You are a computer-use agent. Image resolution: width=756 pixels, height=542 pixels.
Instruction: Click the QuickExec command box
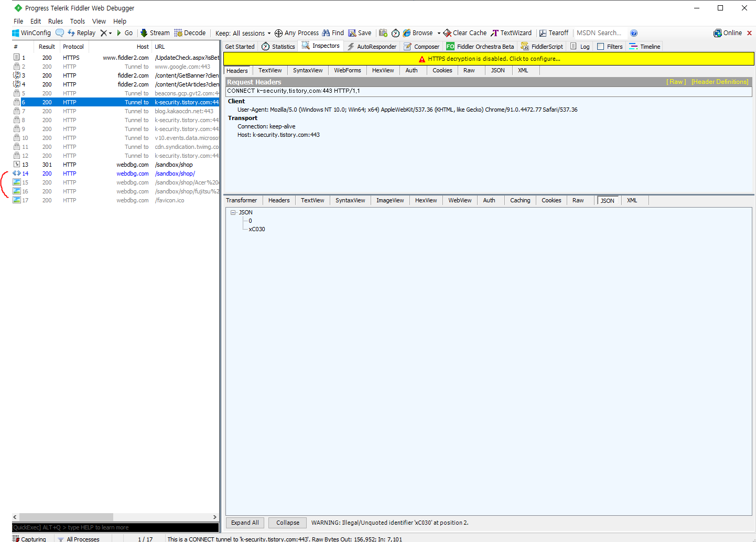tap(115, 527)
